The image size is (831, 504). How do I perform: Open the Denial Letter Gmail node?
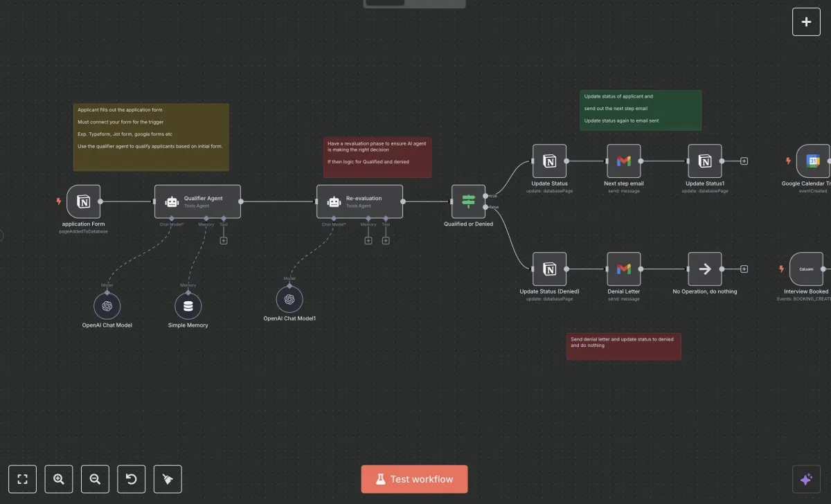pyautogui.click(x=624, y=269)
